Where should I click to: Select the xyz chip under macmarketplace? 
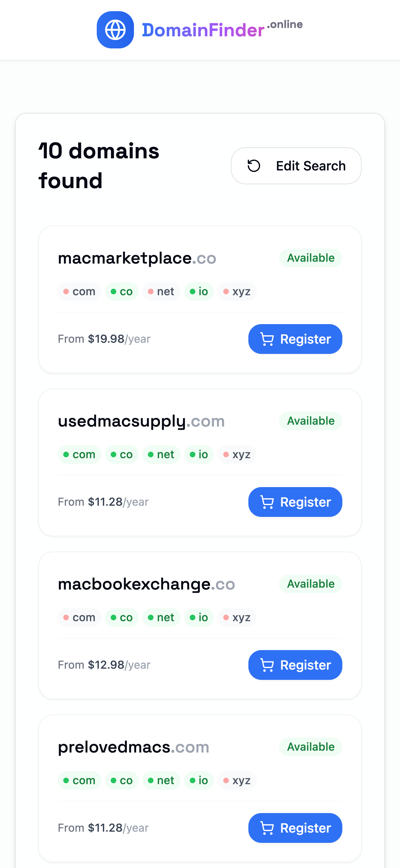coord(237,292)
